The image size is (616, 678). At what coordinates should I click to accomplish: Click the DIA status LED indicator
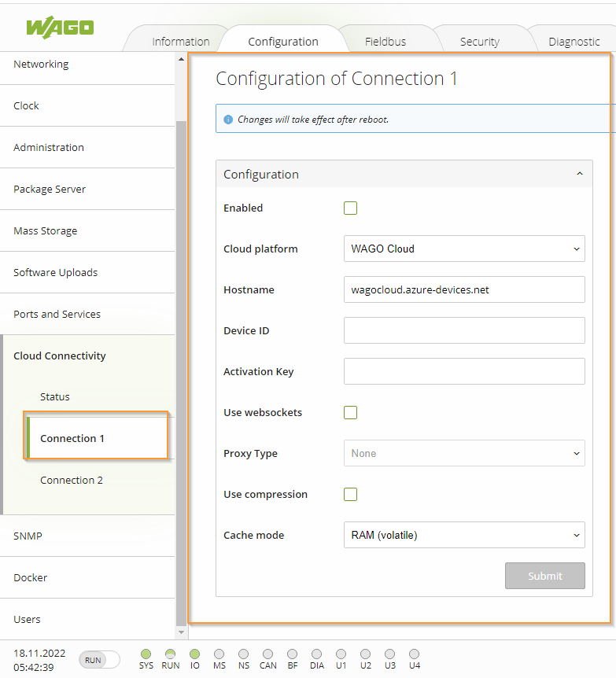pos(316,654)
